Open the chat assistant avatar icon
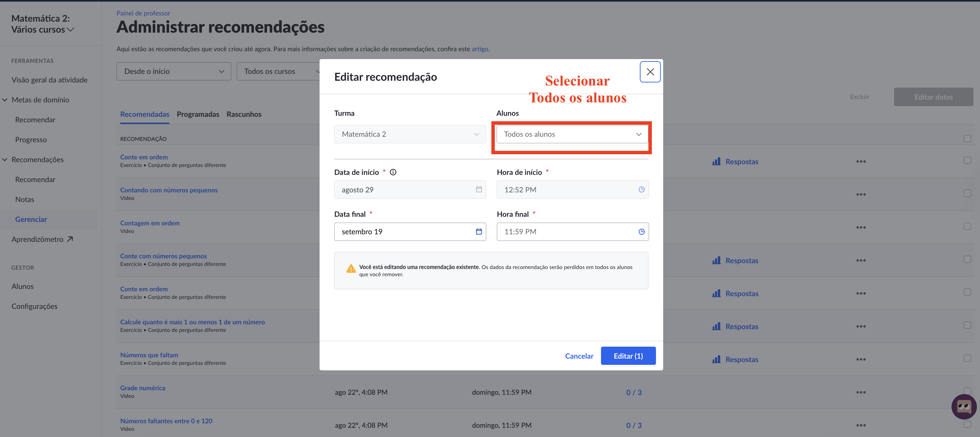This screenshot has width=980, height=437. click(964, 406)
